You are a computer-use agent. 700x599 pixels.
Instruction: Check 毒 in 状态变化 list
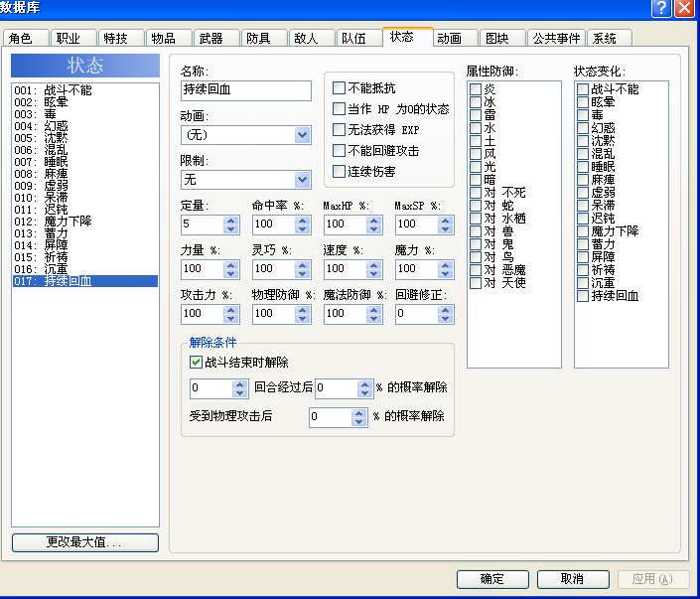(583, 115)
